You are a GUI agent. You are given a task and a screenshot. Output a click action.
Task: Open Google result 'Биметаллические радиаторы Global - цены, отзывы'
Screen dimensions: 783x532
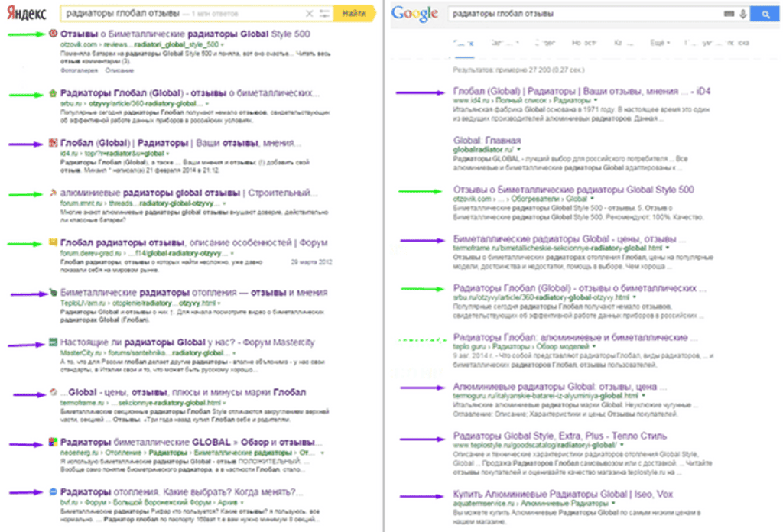(x=569, y=239)
